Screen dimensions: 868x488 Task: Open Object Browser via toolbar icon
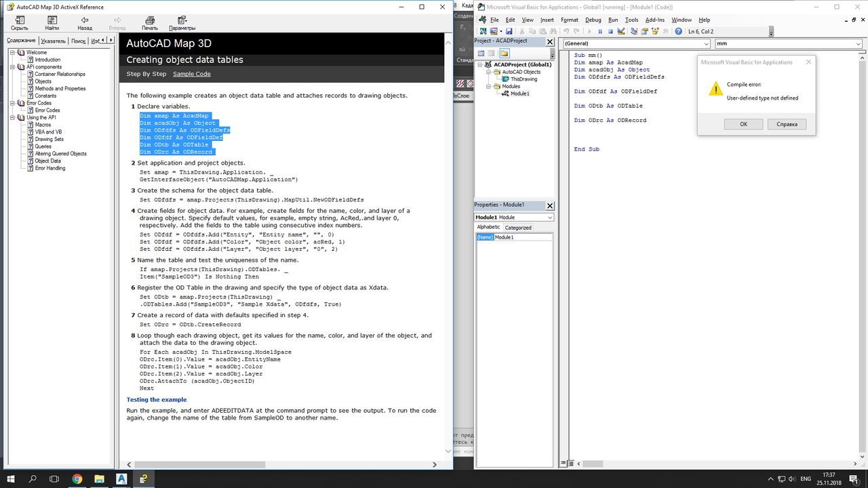pos(655,31)
